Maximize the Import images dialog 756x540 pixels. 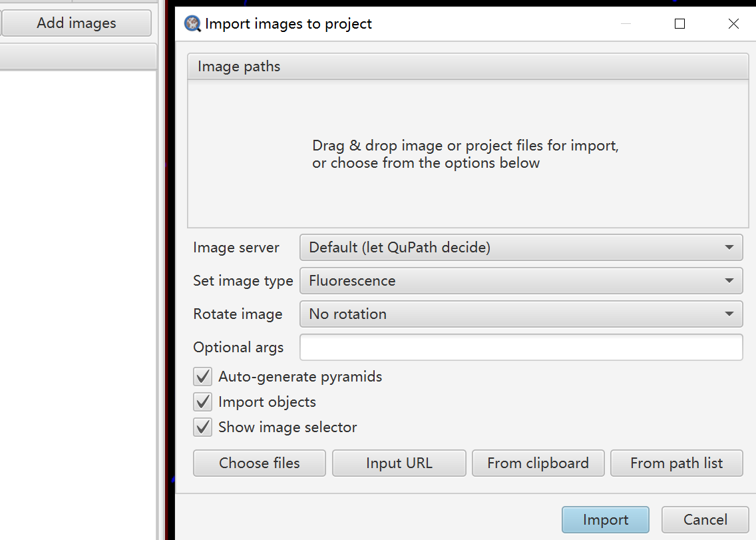pos(679,24)
